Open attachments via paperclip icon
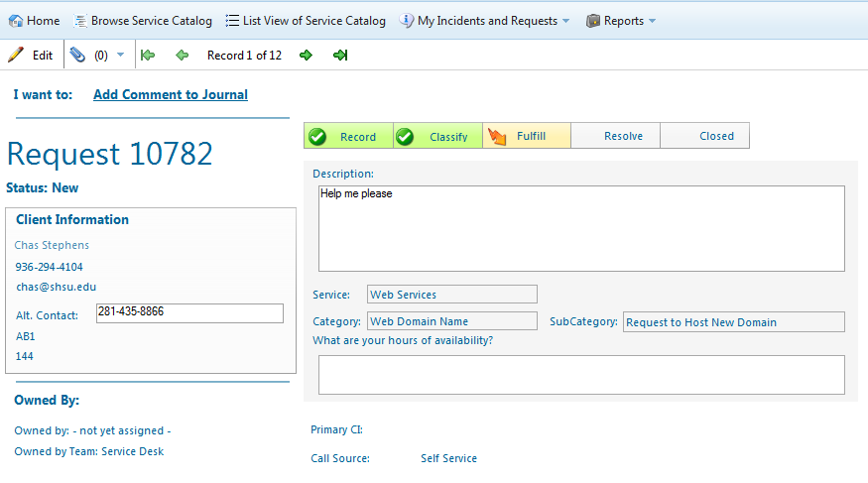Screen dimensions: 868x483 coord(77,55)
